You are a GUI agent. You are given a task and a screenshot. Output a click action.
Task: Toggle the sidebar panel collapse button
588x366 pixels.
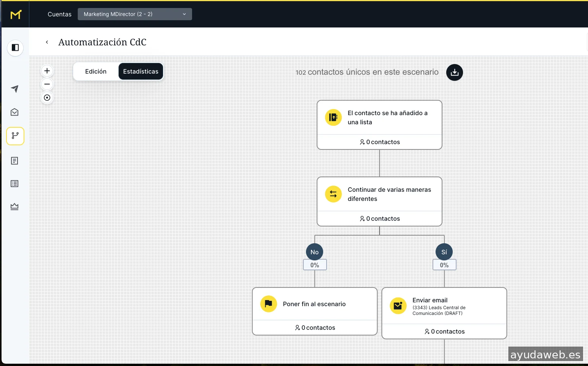(x=15, y=48)
